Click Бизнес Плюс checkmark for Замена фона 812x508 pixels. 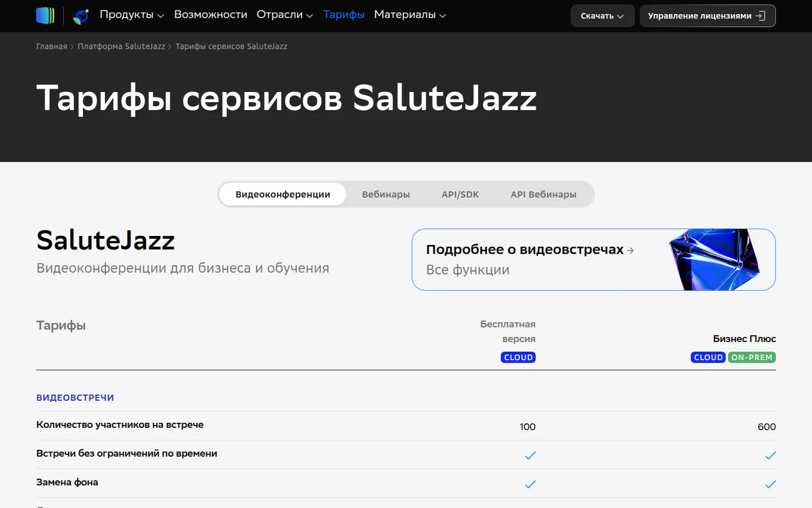[x=770, y=484]
